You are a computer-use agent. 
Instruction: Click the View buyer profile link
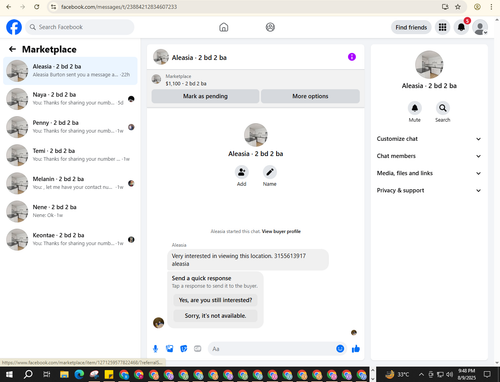pyautogui.click(x=281, y=231)
